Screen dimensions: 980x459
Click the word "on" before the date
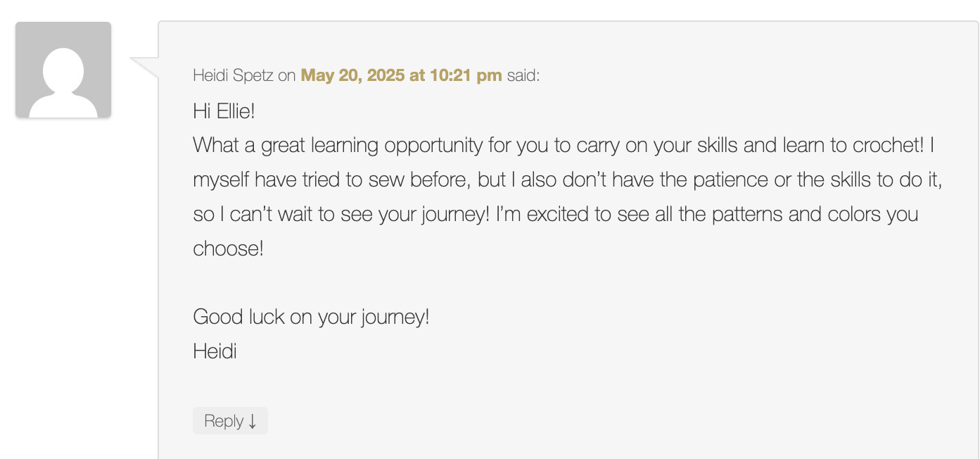(x=287, y=76)
